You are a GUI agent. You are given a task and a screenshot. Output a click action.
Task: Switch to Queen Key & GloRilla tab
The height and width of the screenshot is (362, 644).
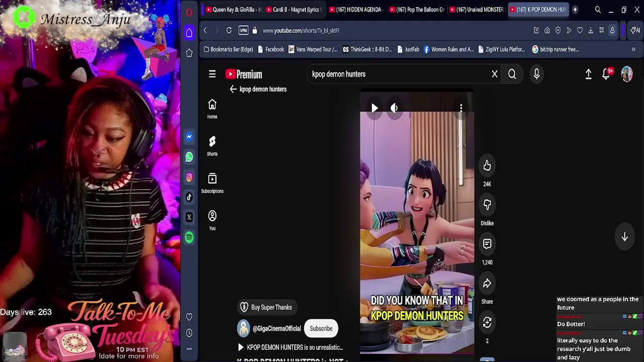(x=233, y=10)
